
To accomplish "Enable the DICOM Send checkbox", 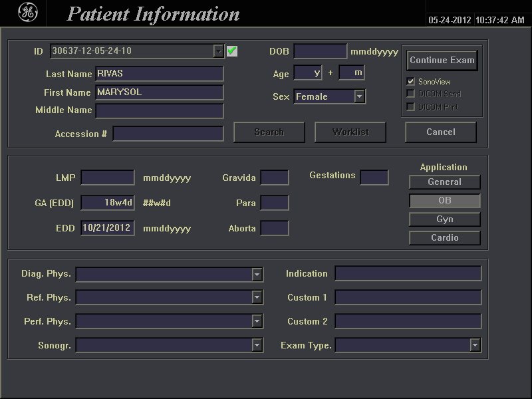I will point(411,94).
